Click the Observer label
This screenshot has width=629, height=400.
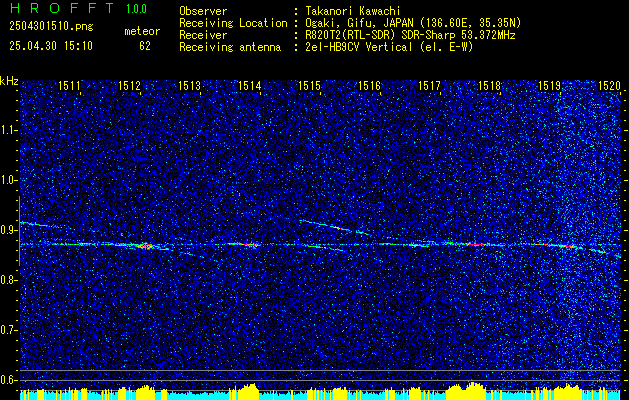point(203,11)
